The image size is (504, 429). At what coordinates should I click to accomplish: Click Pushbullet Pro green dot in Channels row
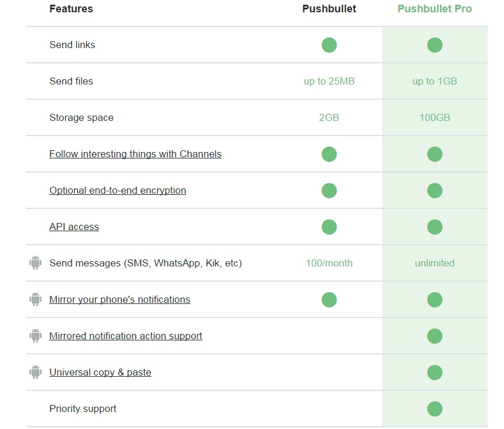pyautogui.click(x=435, y=154)
